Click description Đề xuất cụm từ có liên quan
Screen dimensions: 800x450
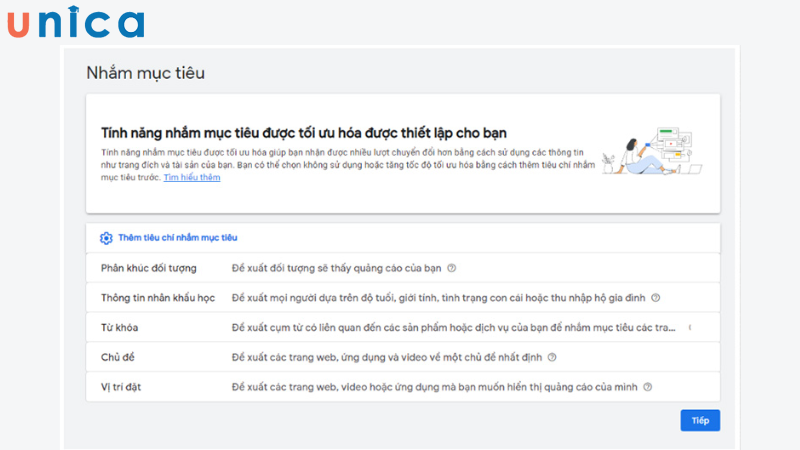[x=453, y=328]
